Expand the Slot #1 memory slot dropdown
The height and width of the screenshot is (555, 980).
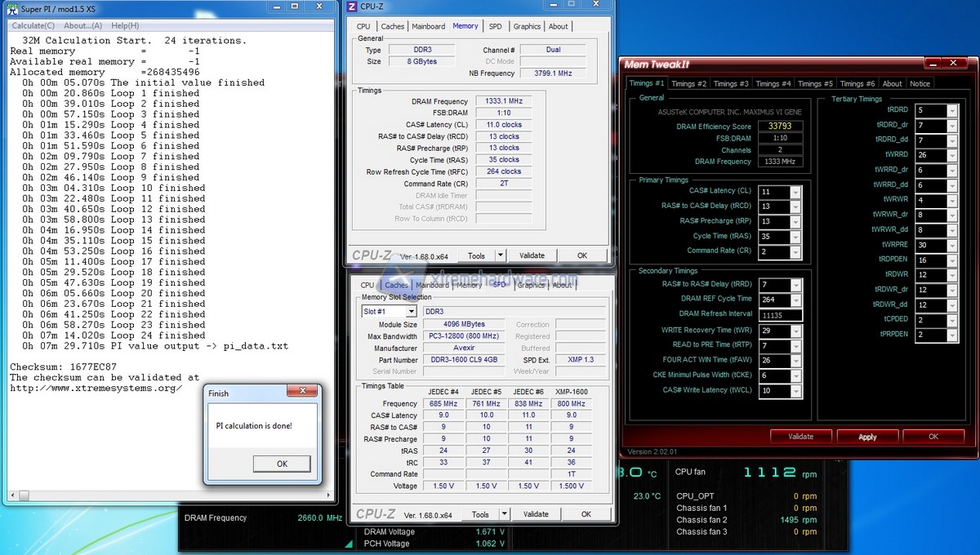[411, 311]
